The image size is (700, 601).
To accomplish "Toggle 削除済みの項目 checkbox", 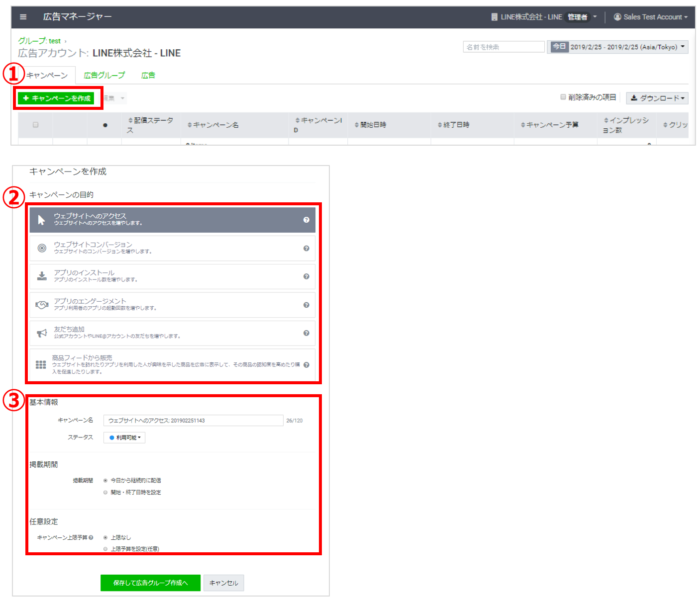I will pyautogui.click(x=563, y=97).
